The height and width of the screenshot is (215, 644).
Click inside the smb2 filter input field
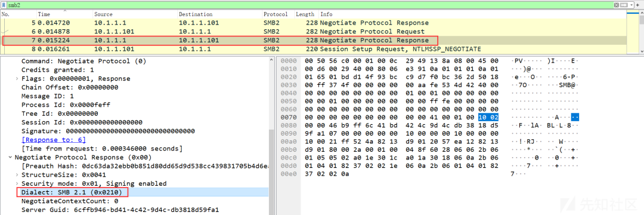point(308,5)
